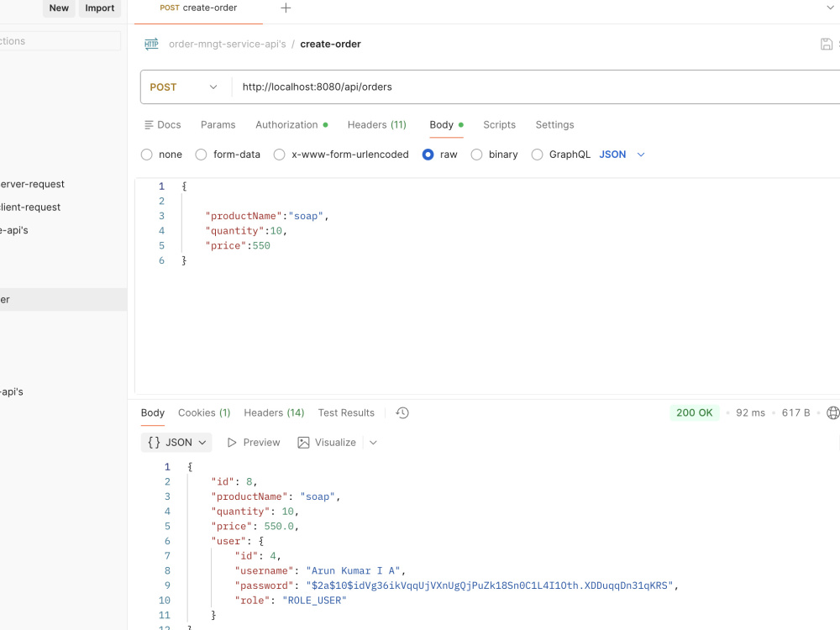Click the create-order breadcrumb name

(330, 44)
